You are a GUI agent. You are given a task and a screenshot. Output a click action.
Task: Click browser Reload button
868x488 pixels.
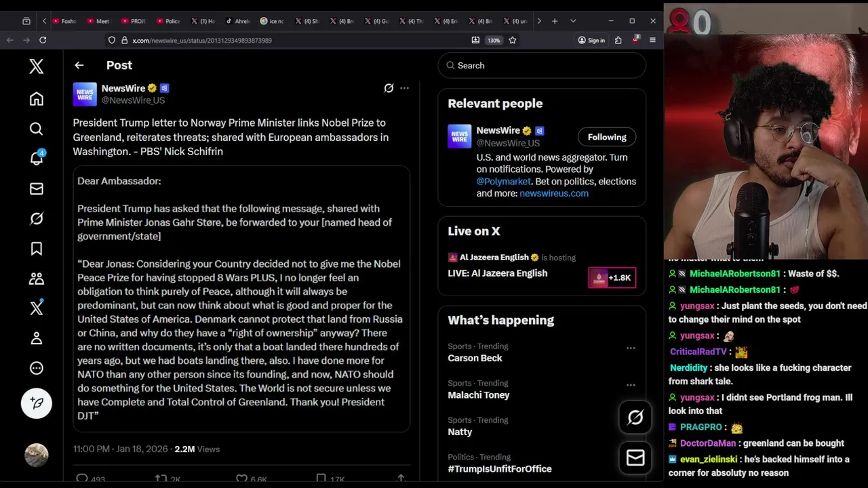(x=43, y=40)
